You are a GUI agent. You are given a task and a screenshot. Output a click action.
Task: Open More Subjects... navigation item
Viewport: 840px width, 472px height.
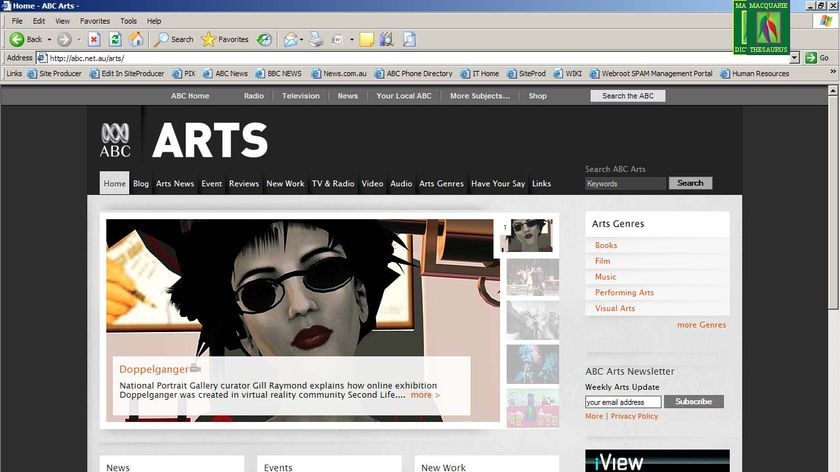click(x=480, y=96)
